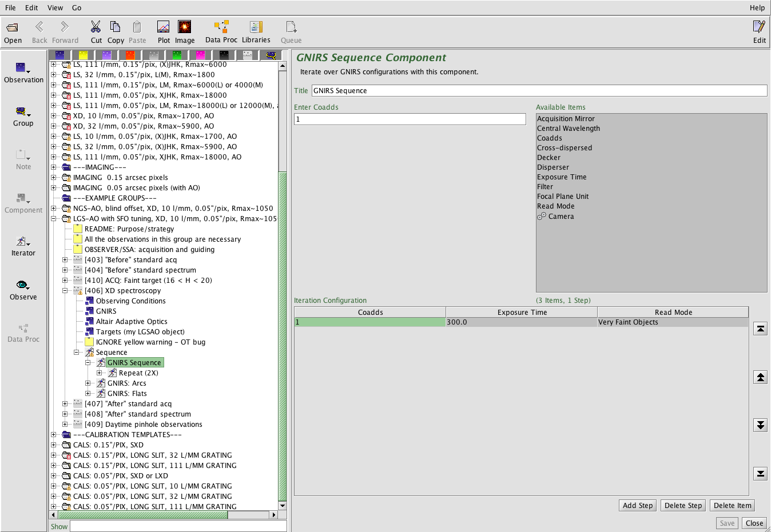
Task: Collapse the [406] XD spectroscopy observation
Action: click(x=65, y=291)
